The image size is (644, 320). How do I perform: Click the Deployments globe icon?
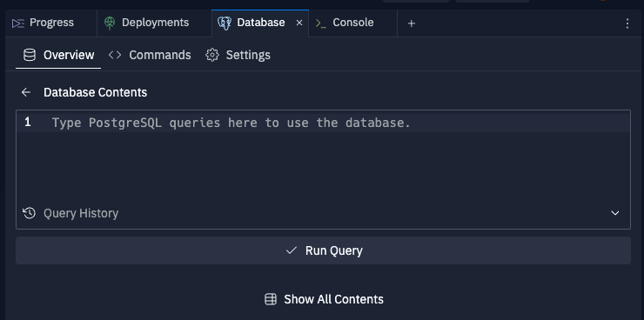pyautogui.click(x=110, y=23)
